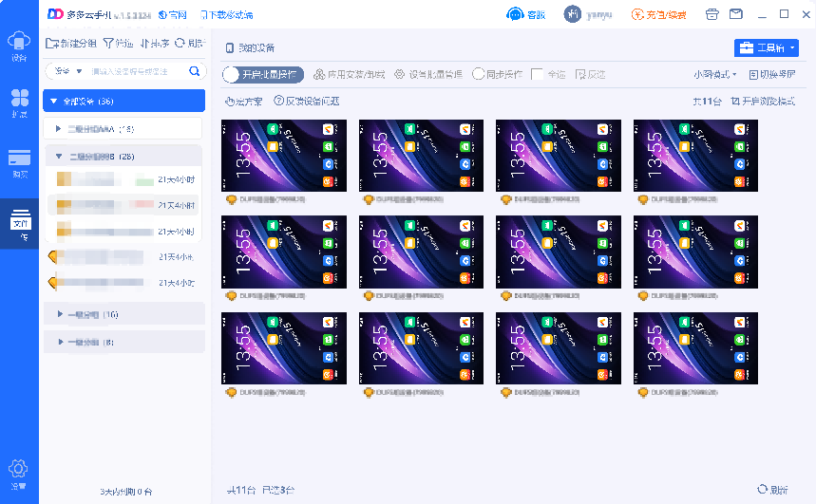This screenshot has width=816, height=504.
Task: Click the 刷新 refresh button at bottom right
Action: [772, 490]
